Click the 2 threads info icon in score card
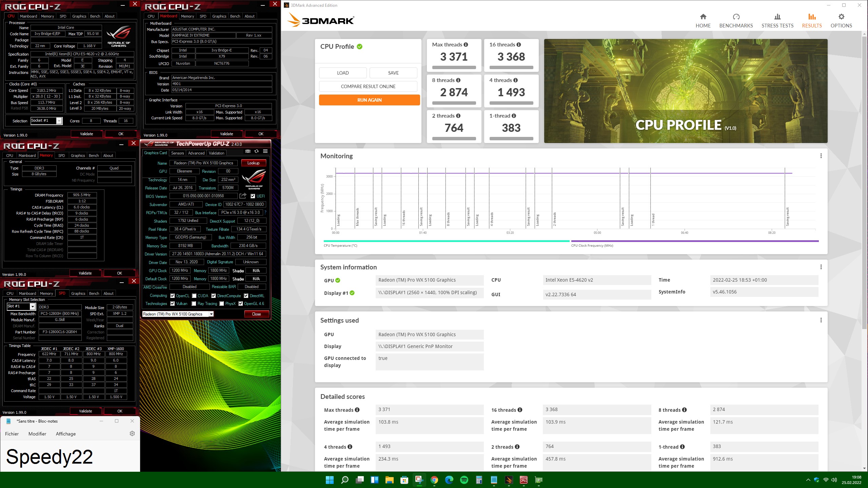This screenshot has width=868, height=488. (x=458, y=116)
